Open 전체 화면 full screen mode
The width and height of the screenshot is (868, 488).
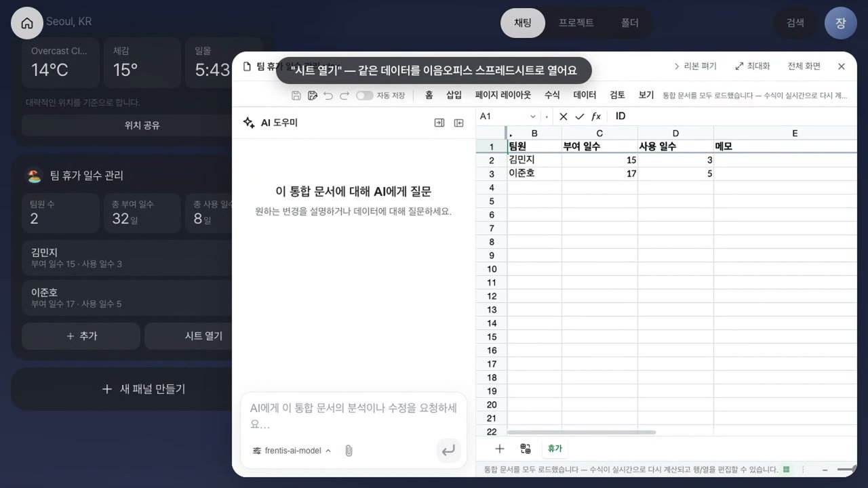point(804,66)
